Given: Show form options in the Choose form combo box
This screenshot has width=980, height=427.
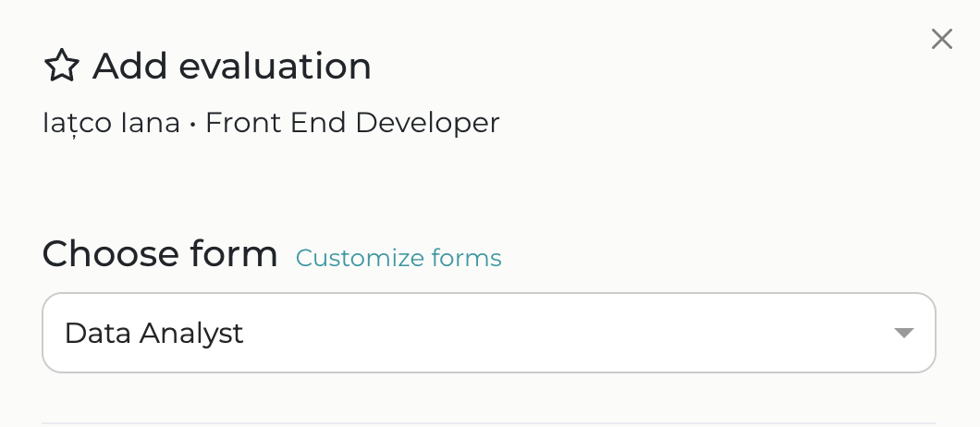Looking at the screenshot, I should click(x=488, y=333).
